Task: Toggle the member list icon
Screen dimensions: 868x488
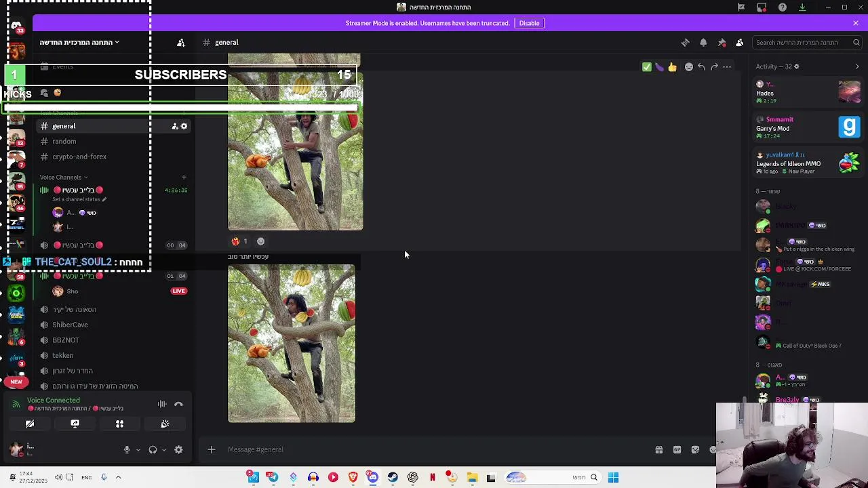Action: point(740,42)
